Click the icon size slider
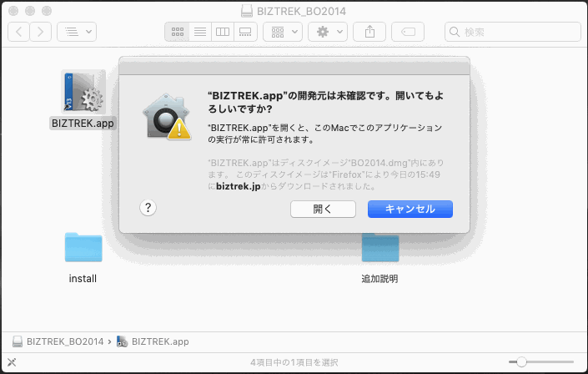 click(x=541, y=362)
